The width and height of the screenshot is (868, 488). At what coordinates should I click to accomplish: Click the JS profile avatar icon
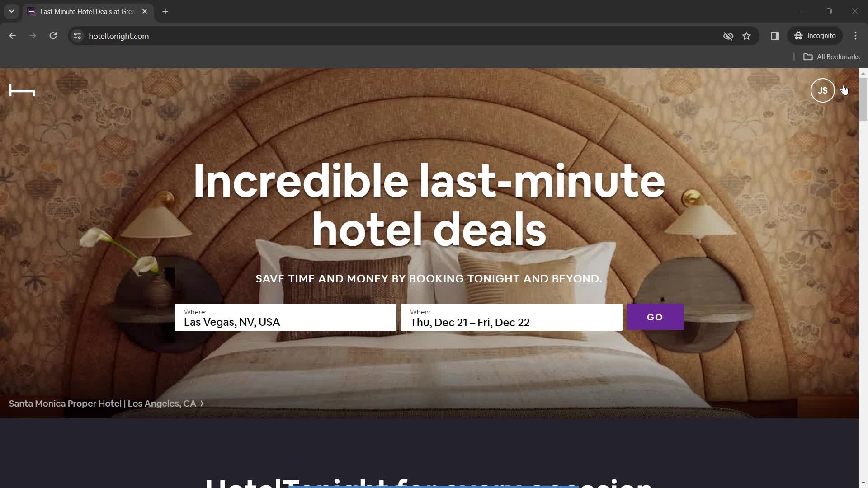[x=822, y=90]
